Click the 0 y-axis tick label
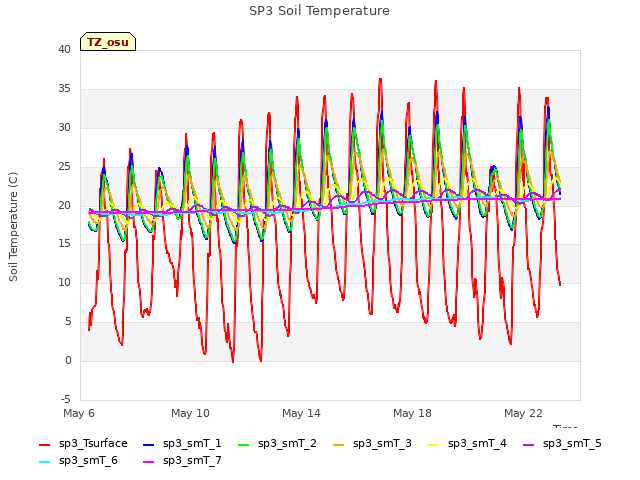 (x=68, y=360)
